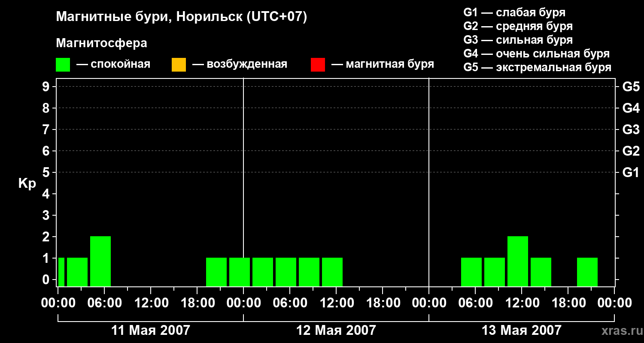
Task: Click the '13 Мая 2007' date label
Action: (521, 330)
